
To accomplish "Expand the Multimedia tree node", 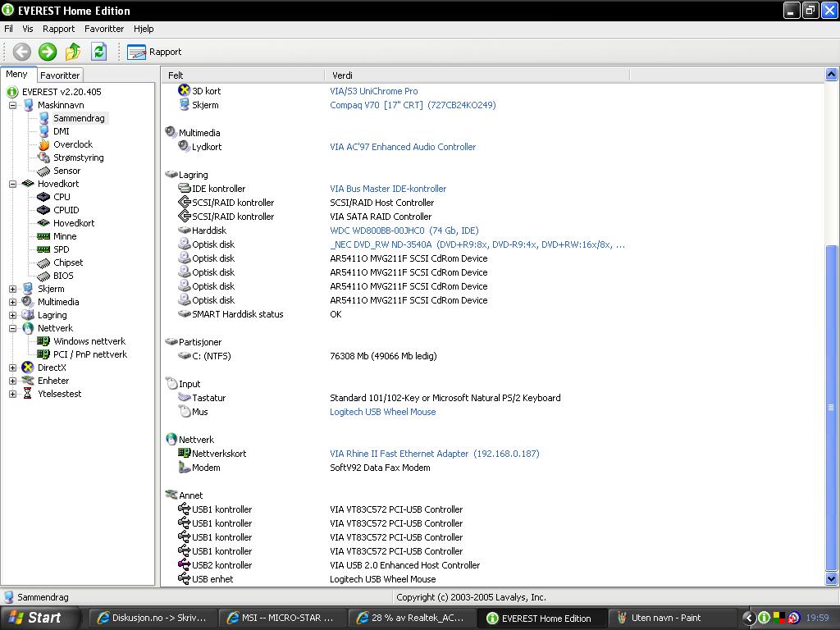I will pyautogui.click(x=12, y=302).
